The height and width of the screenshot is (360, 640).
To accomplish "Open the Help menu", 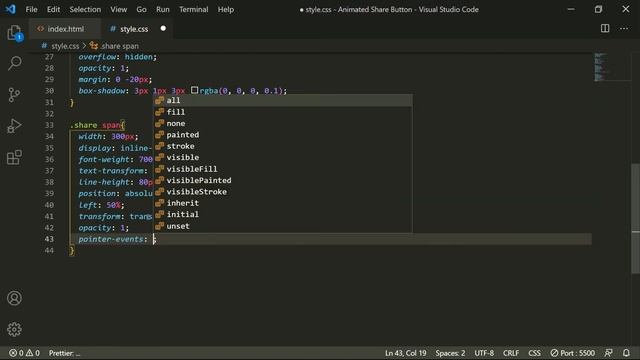I will pyautogui.click(x=225, y=9).
